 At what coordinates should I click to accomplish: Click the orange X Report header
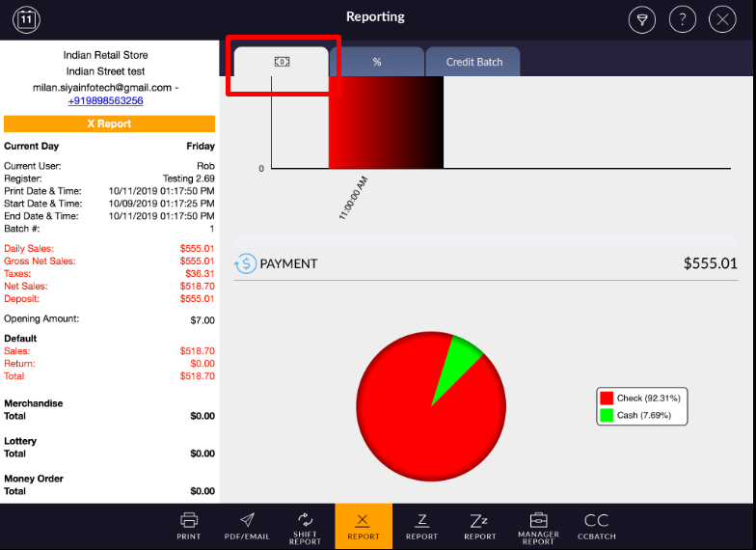pyautogui.click(x=109, y=124)
